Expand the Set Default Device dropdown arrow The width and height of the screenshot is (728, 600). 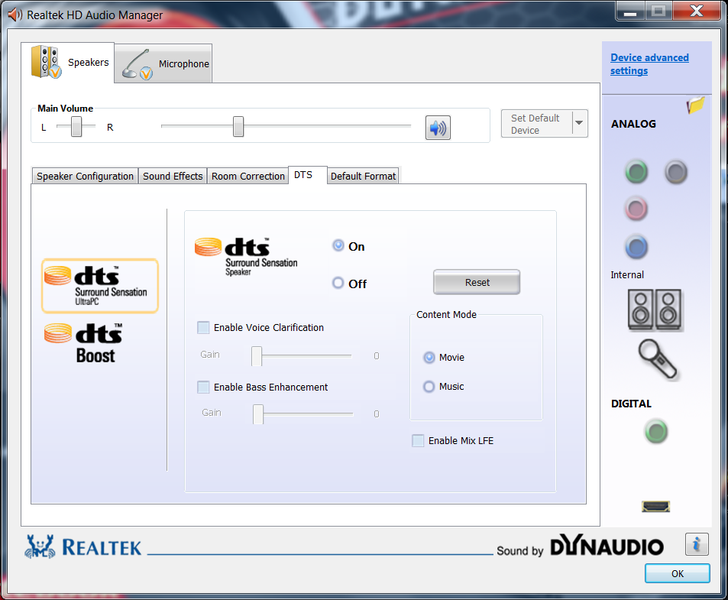[579, 124]
